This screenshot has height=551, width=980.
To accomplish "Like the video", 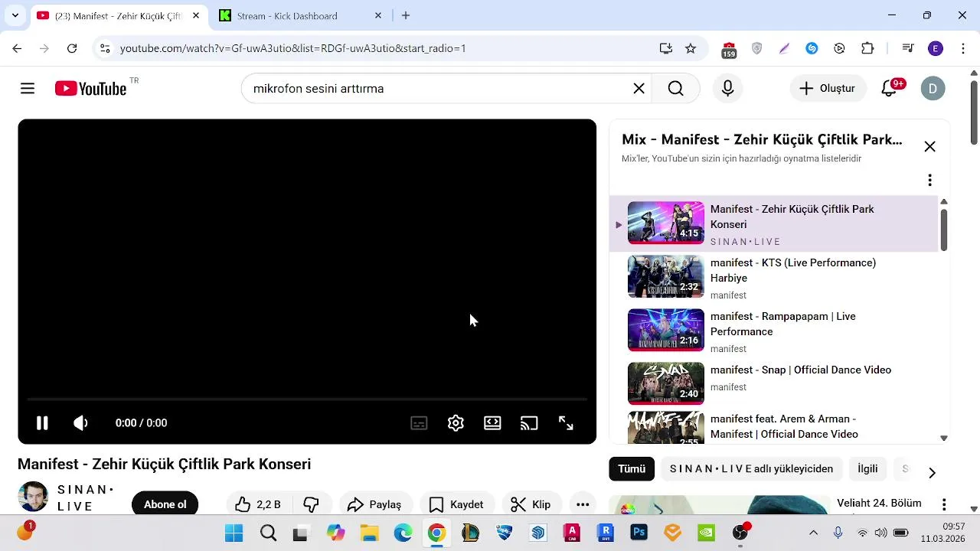I will (258, 504).
